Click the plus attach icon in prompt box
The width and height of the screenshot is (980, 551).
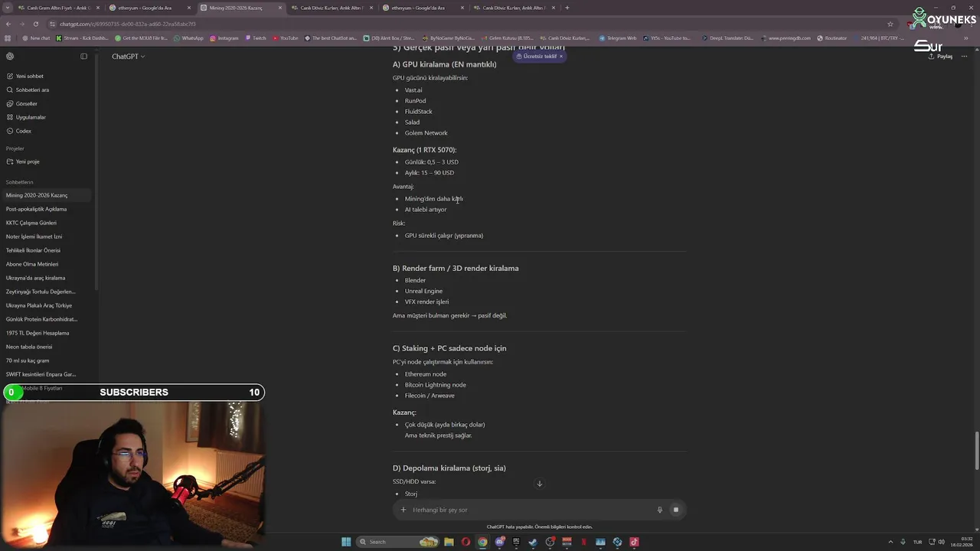click(x=403, y=510)
